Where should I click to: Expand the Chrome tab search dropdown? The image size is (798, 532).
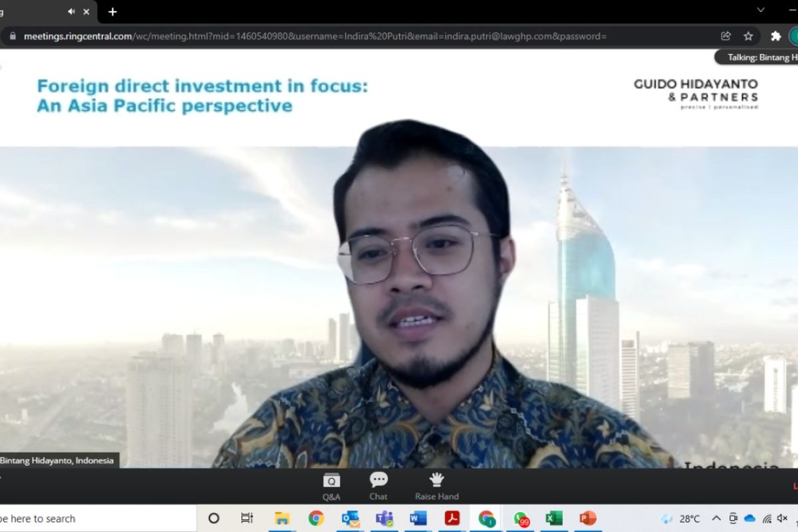coord(761,10)
